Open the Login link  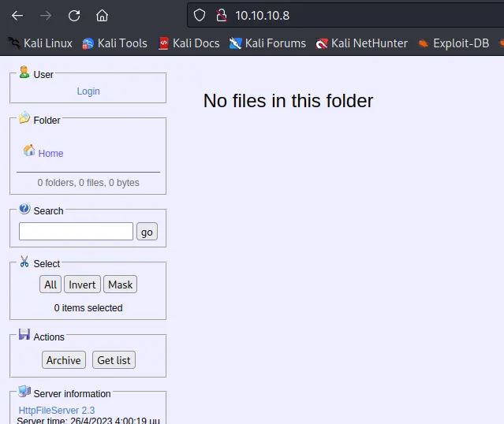click(x=88, y=91)
